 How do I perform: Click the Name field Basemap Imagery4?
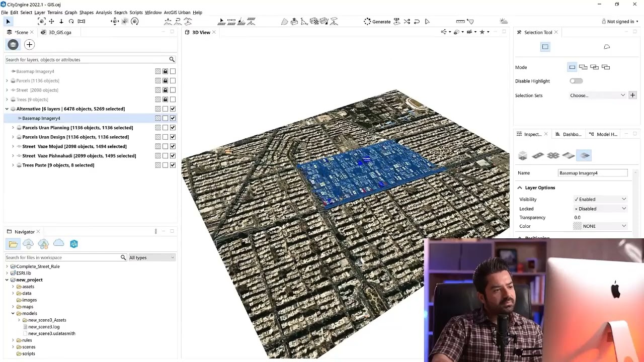593,173
